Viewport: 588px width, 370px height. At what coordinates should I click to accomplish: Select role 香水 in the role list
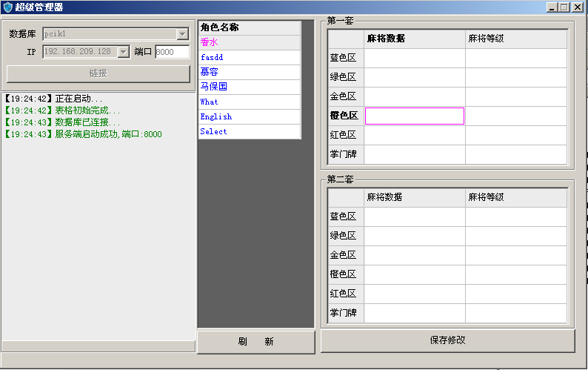[x=249, y=42]
